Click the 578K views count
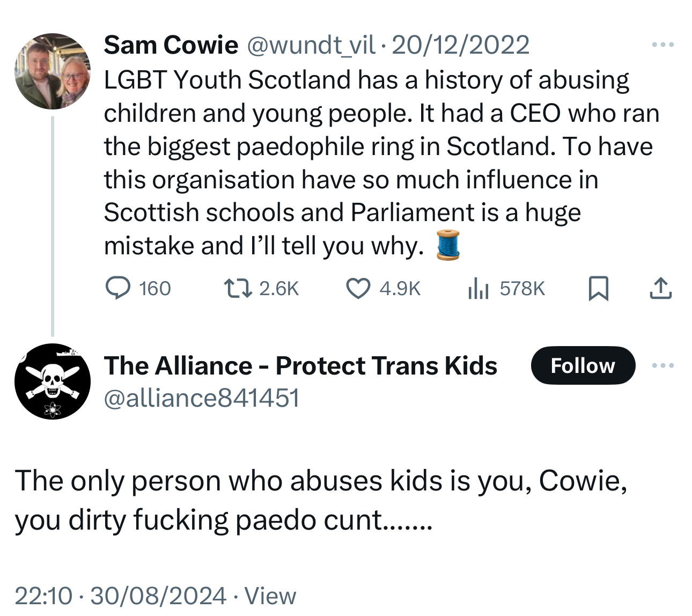The height and width of the screenshot is (616, 692). coord(522,289)
